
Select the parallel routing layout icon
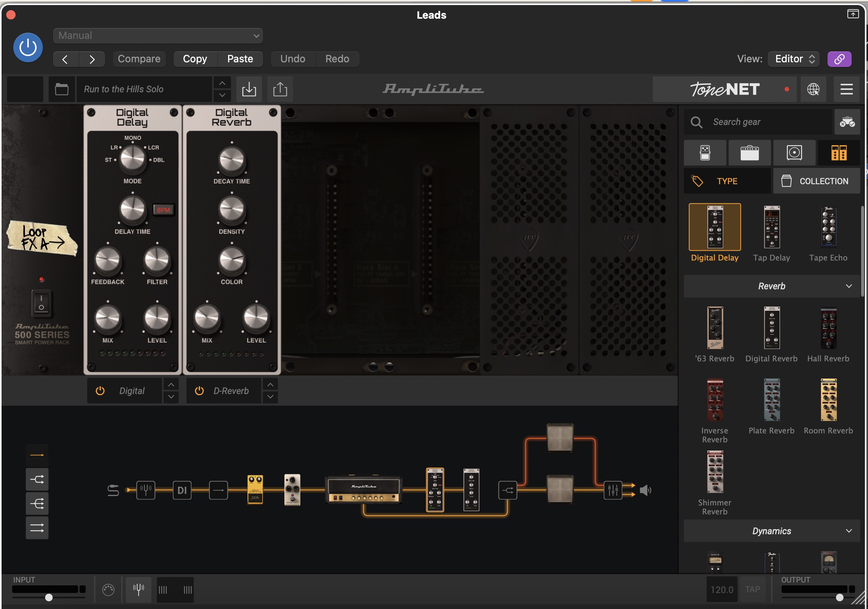[37, 528]
